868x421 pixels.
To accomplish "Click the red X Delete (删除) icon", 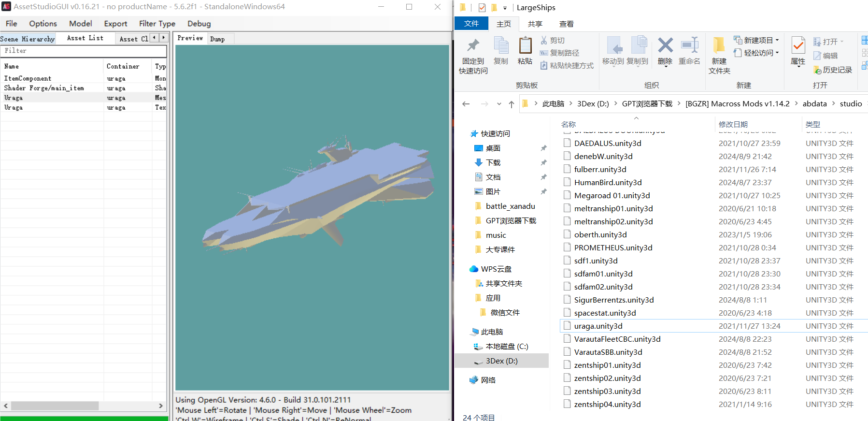I will pos(665,45).
